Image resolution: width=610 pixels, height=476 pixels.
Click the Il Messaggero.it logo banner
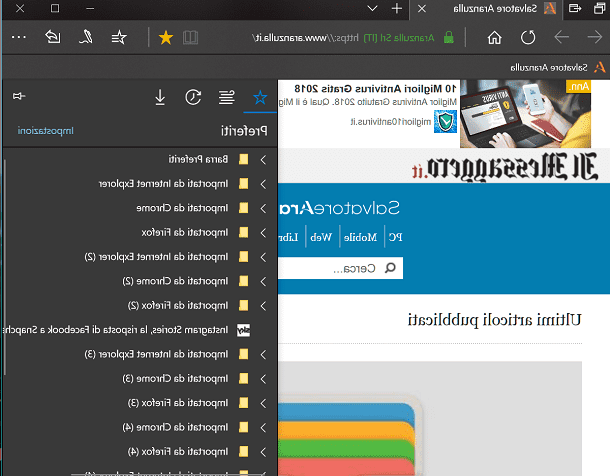pyautogui.click(x=505, y=166)
